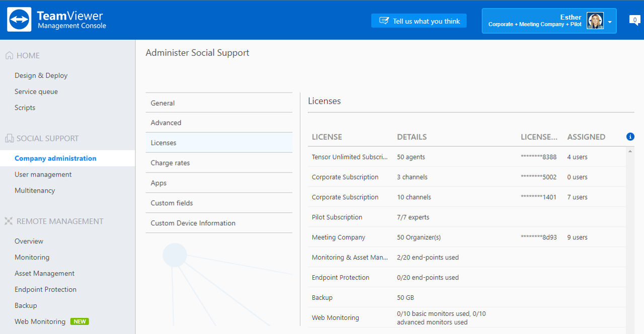Click the 4 users assigned value
The width and height of the screenshot is (644, 334).
point(577,157)
